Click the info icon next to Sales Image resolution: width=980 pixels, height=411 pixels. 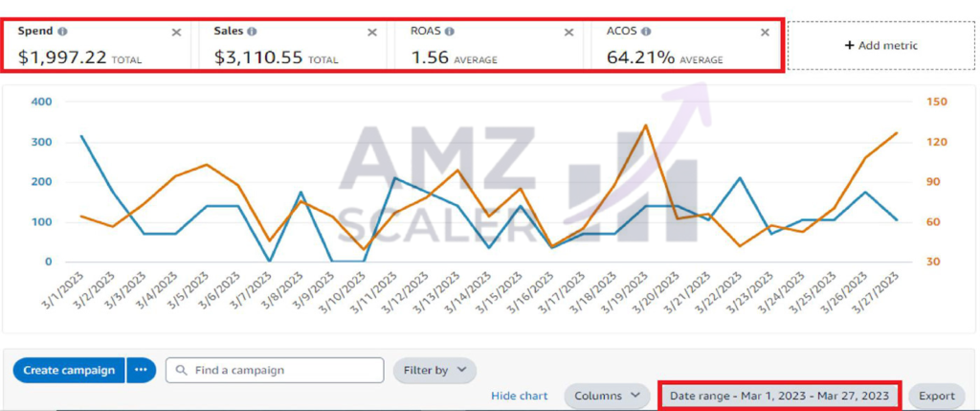(252, 32)
